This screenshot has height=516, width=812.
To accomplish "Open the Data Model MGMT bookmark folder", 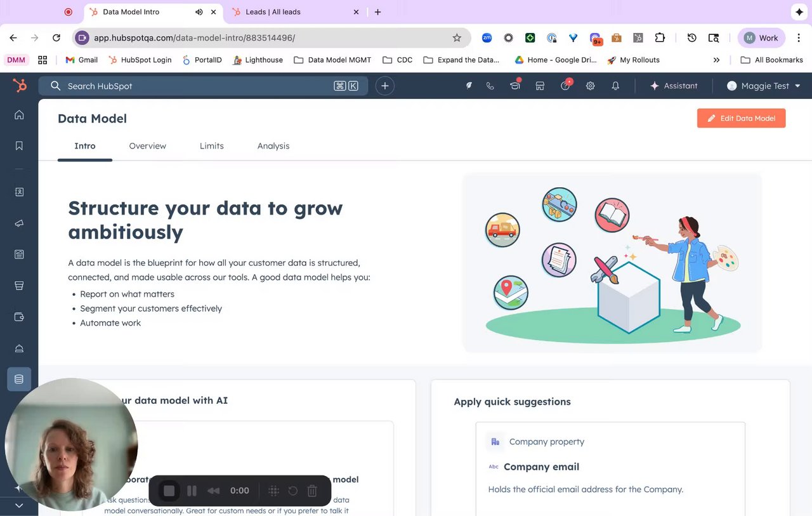I will pos(333,60).
